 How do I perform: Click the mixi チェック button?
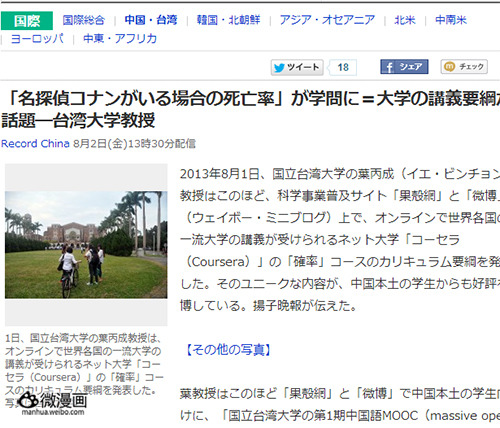[x=464, y=67]
